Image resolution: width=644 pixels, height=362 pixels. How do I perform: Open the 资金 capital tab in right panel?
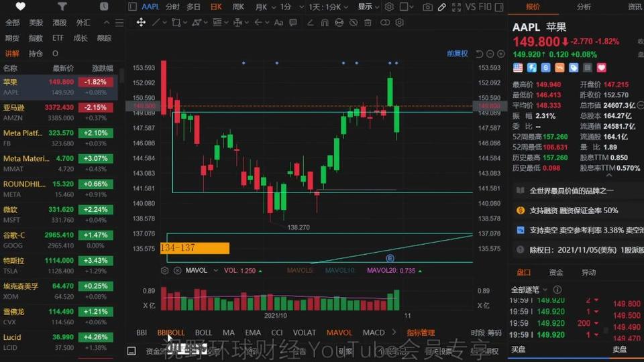(x=555, y=273)
